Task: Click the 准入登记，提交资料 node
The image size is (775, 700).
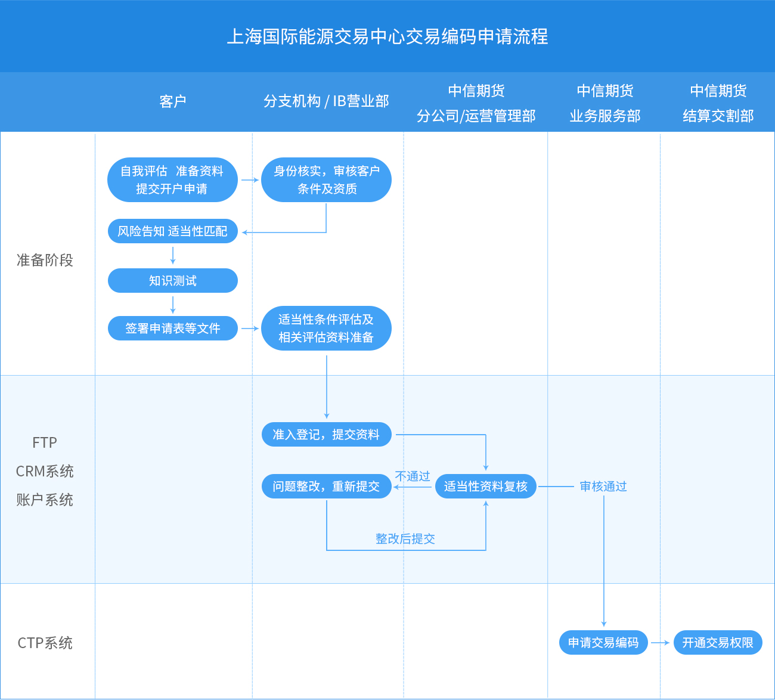Action: pos(326,435)
